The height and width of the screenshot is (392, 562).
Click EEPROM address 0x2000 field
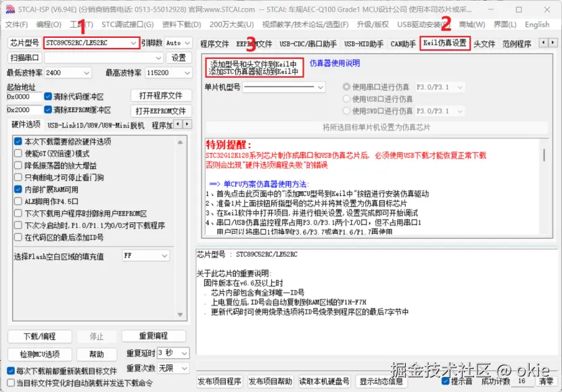tap(24, 110)
